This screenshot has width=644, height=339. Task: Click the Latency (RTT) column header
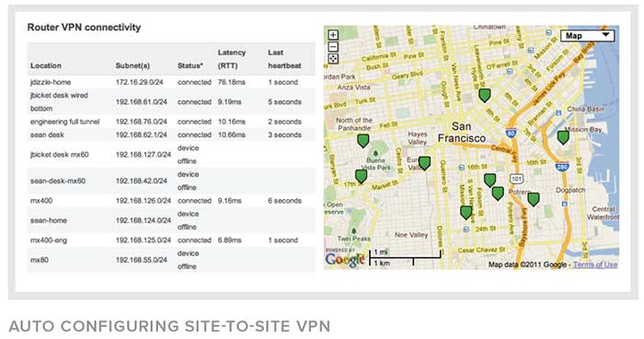pyautogui.click(x=232, y=59)
